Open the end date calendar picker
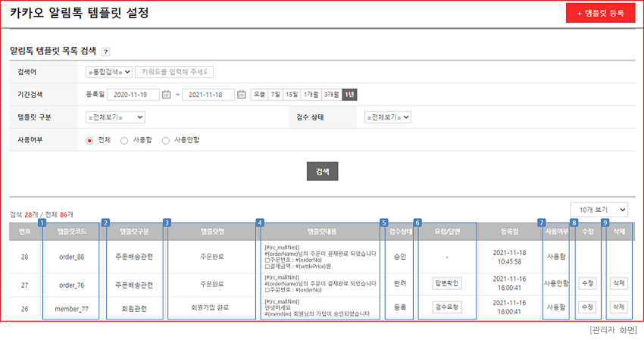The image size is (644, 340). tap(242, 95)
